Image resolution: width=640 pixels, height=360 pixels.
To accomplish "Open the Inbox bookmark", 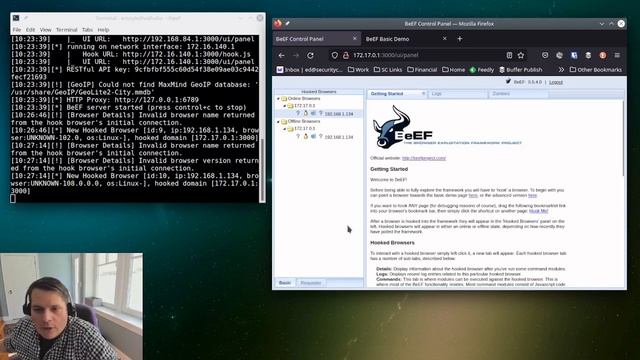I will pyautogui.click(x=310, y=70).
